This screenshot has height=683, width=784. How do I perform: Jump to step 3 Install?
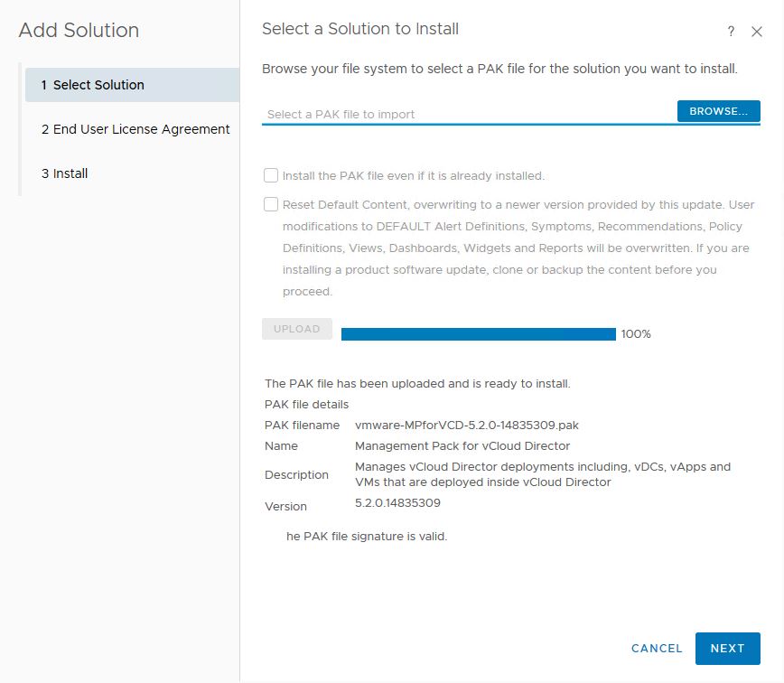pos(64,173)
